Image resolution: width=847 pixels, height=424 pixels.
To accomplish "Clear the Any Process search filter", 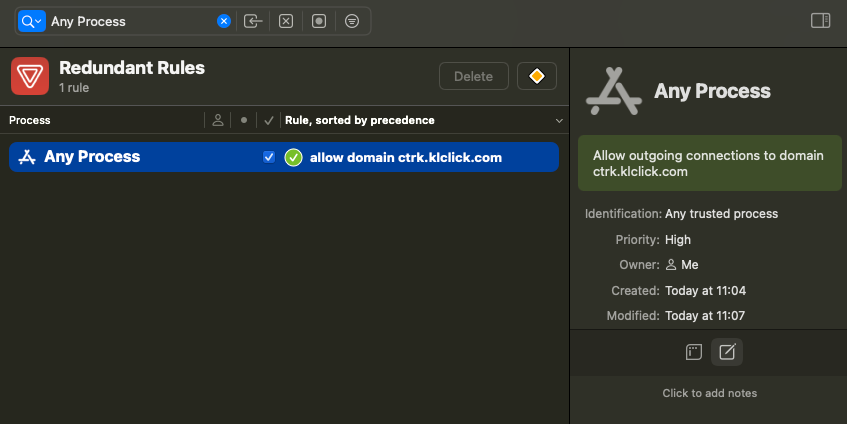I will pyautogui.click(x=224, y=21).
